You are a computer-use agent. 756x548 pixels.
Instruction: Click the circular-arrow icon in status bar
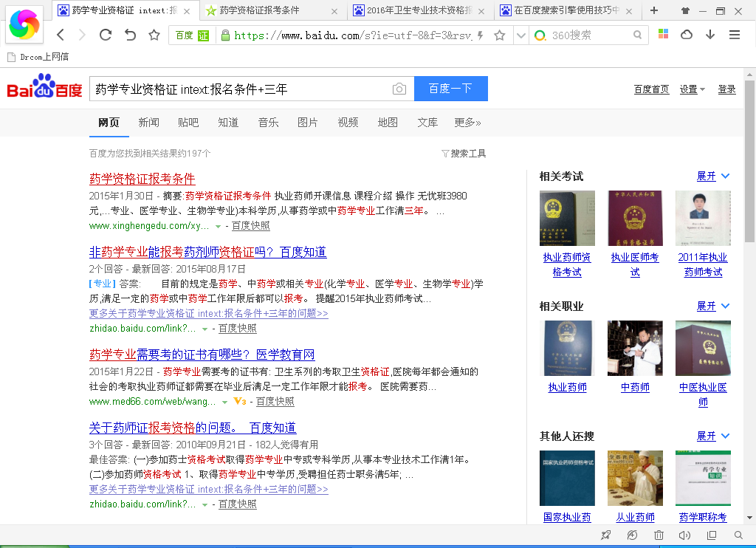click(x=632, y=535)
